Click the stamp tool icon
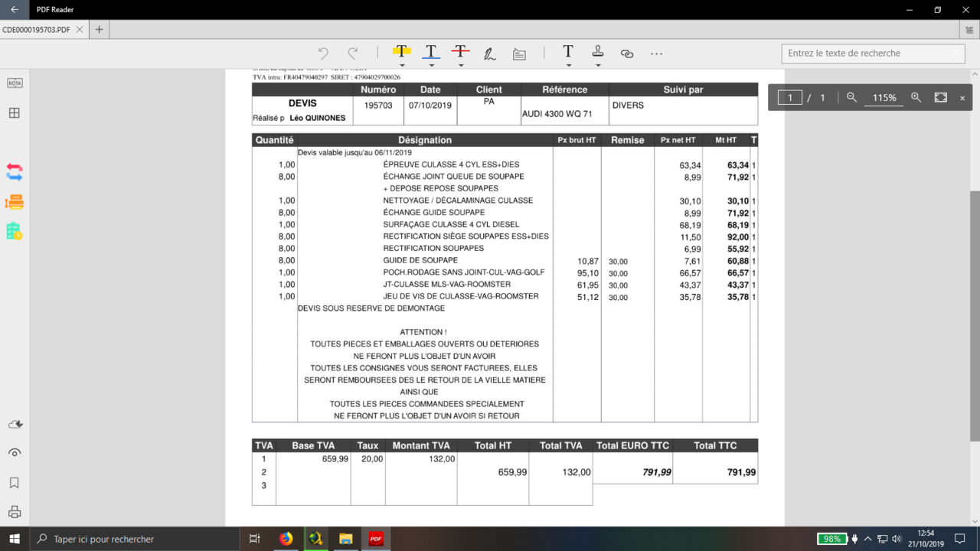Image resolution: width=980 pixels, height=551 pixels. coord(598,51)
